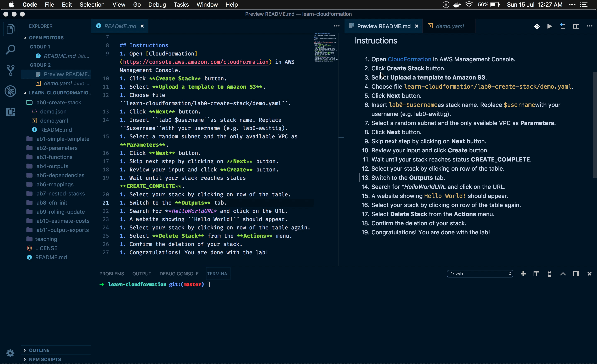This screenshot has width=597, height=364.
Task: Switch to the DEBUG CONSOLE tab
Action: tap(179, 274)
